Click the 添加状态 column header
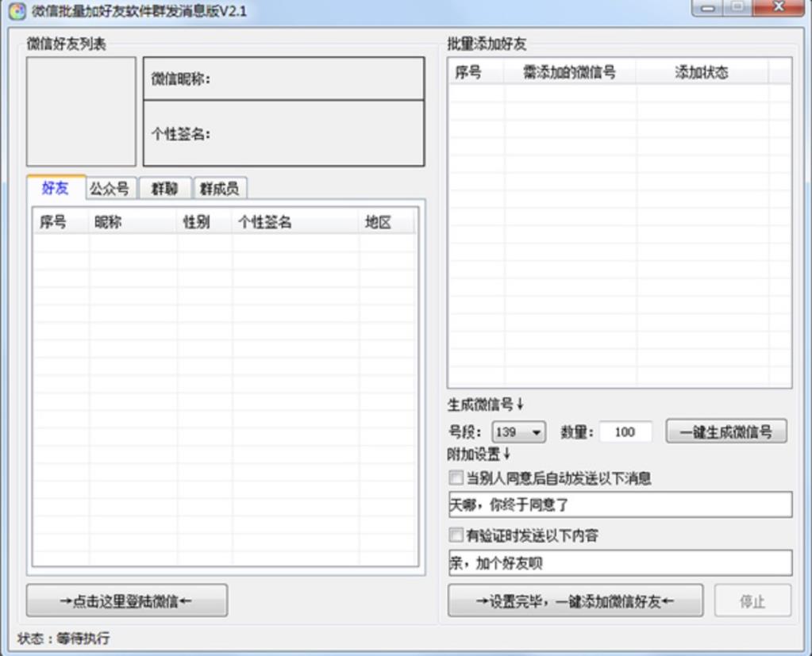Screen dimensions: 812x656 click(702, 72)
